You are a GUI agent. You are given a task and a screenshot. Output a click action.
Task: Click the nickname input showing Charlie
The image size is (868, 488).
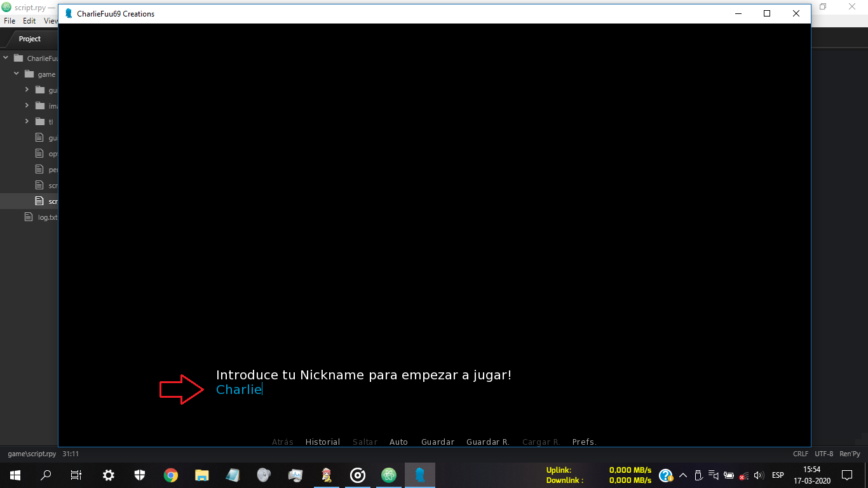pos(239,390)
